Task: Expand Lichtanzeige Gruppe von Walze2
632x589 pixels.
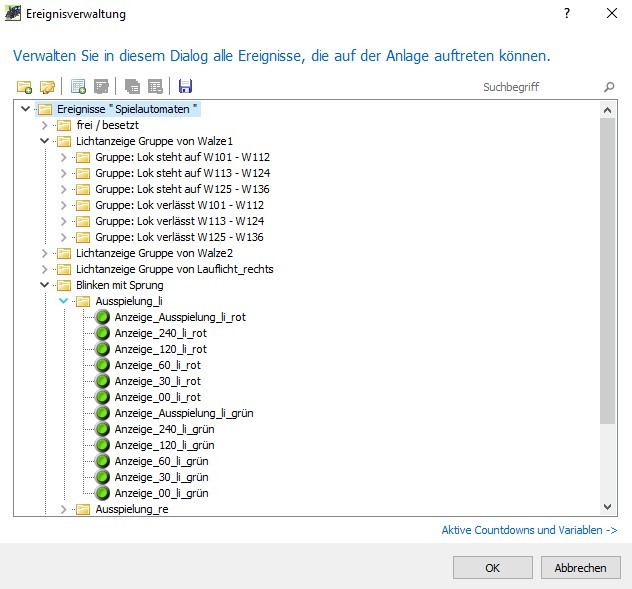Action: point(44,253)
